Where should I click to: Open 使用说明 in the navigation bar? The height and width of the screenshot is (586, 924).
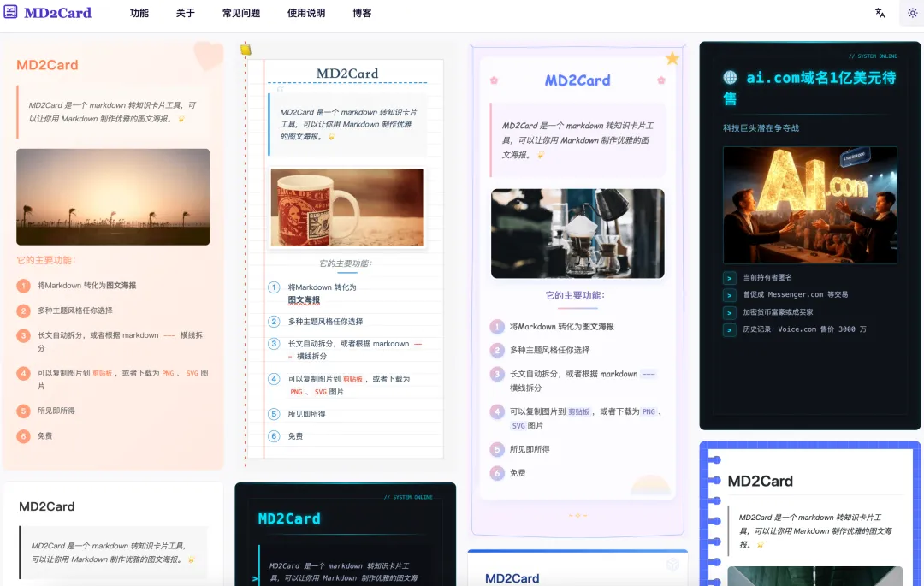pos(305,13)
